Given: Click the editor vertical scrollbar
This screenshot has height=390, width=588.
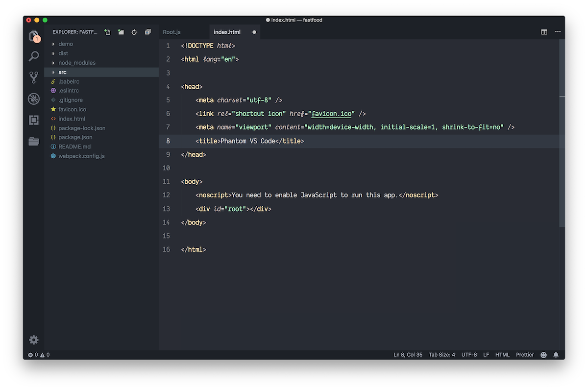Looking at the screenshot, I should point(562,133).
